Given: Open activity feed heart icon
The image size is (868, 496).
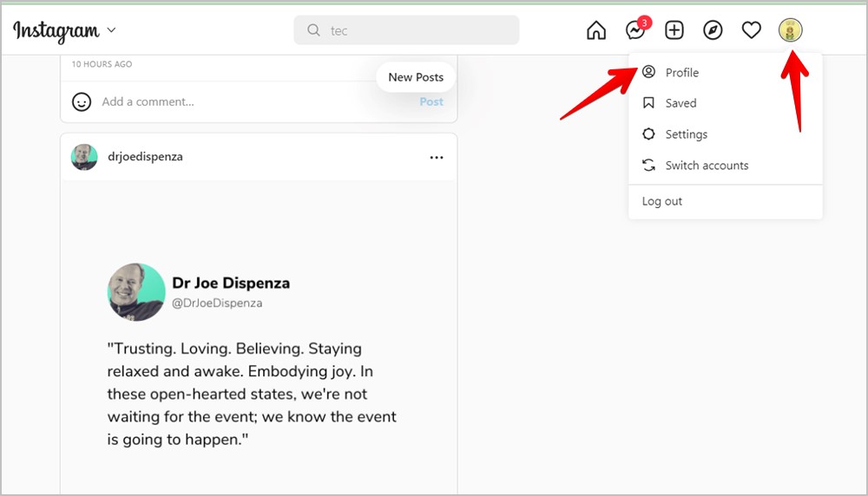Looking at the screenshot, I should pyautogui.click(x=751, y=30).
